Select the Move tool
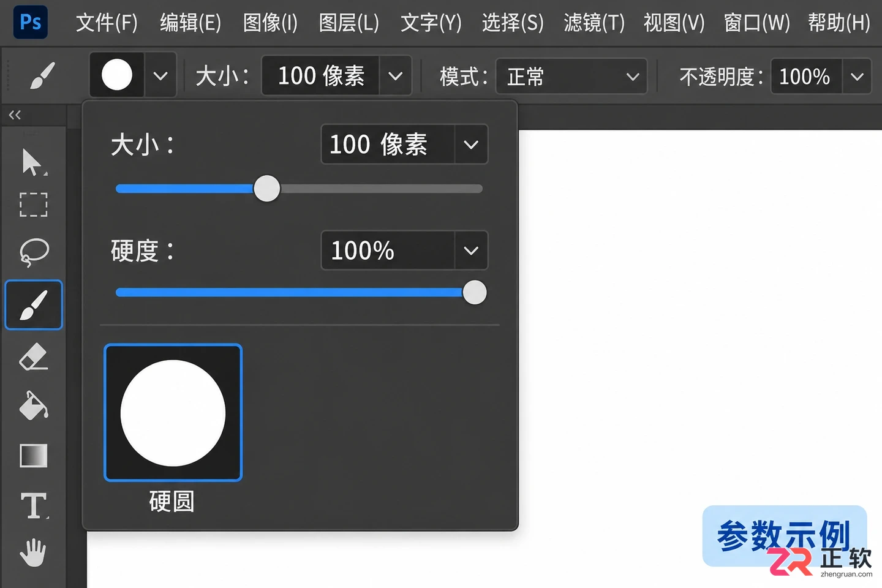The width and height of the screenshot is (882, 588). pos(33,162)
